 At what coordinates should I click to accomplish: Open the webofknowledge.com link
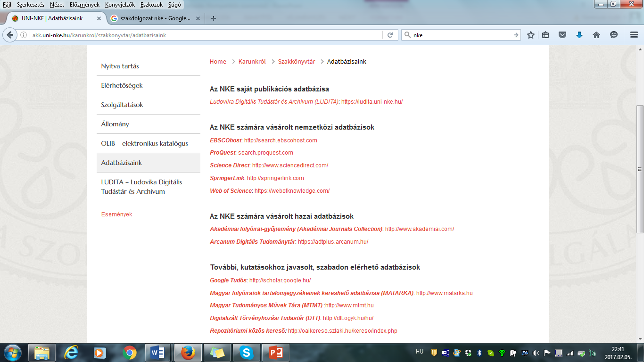(x=292, y=191)
